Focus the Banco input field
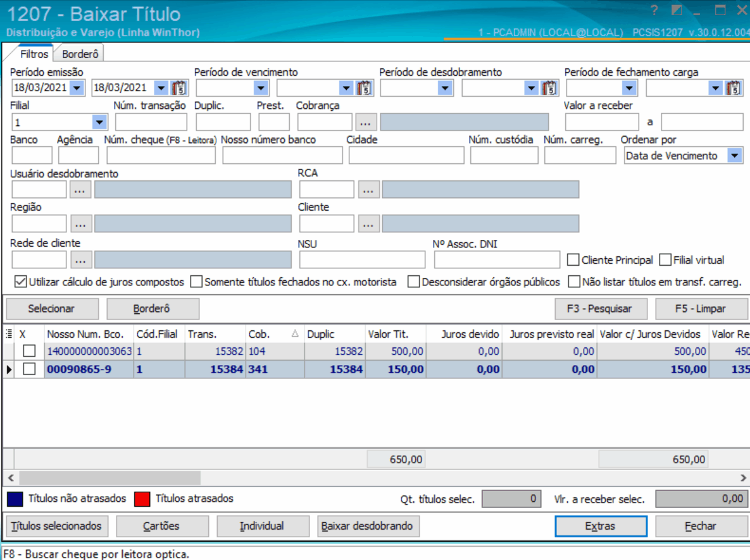 (32, 156)
